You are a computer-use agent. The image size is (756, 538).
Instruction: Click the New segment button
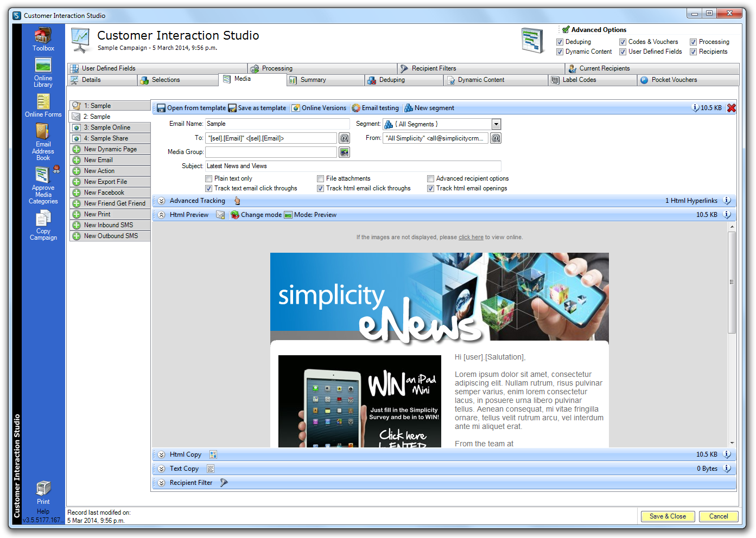click(x=429, y=108)
